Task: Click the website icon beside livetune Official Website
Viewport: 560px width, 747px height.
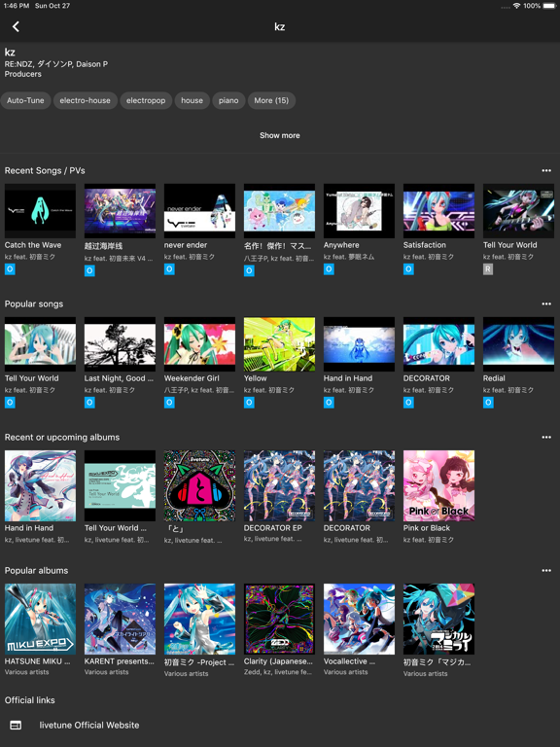Action: coord(16,725)
